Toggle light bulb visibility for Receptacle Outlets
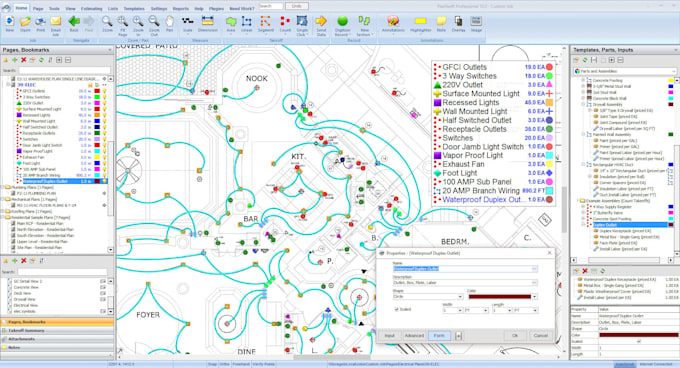This screenshot has height=368, width=680. point(104,133)
